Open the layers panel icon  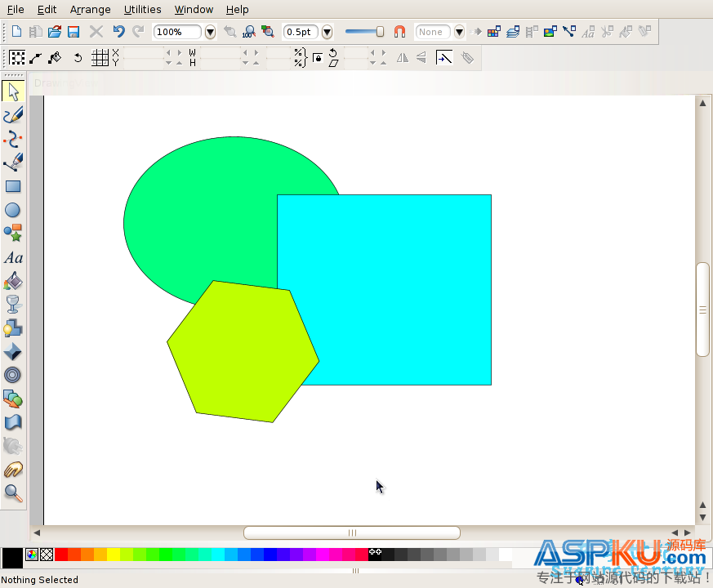click(513, 31)
